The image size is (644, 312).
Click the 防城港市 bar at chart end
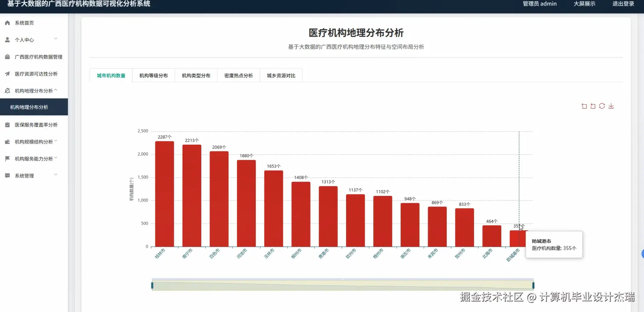518,239
